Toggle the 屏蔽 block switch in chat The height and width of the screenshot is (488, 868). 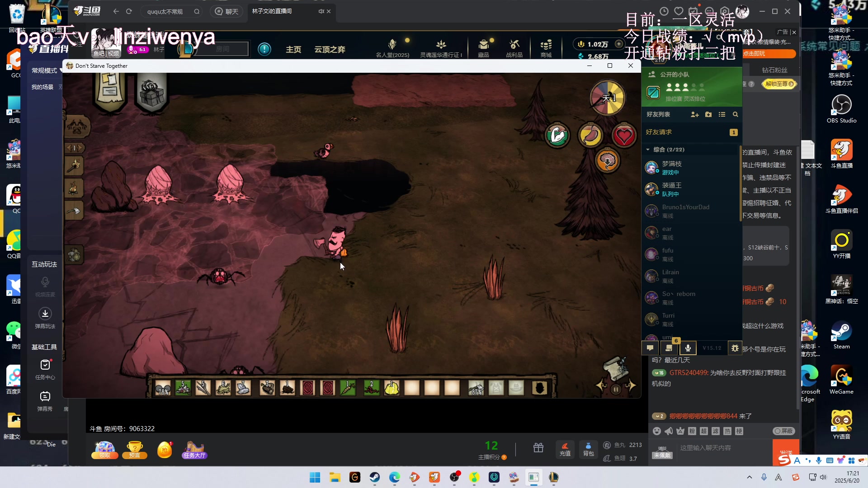784,431
